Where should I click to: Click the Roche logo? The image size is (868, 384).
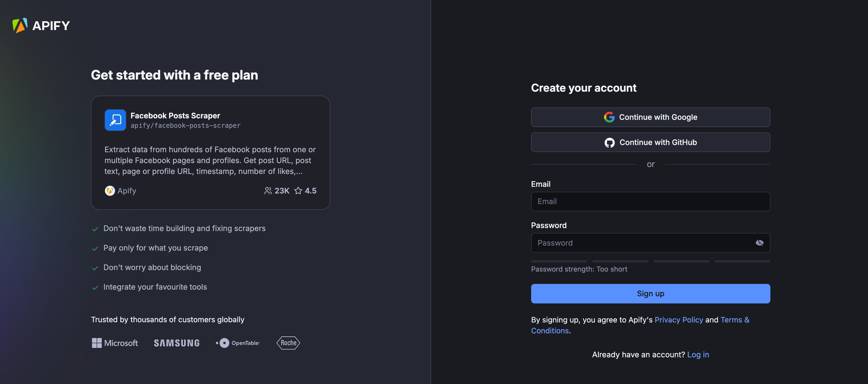click(288, 343)
